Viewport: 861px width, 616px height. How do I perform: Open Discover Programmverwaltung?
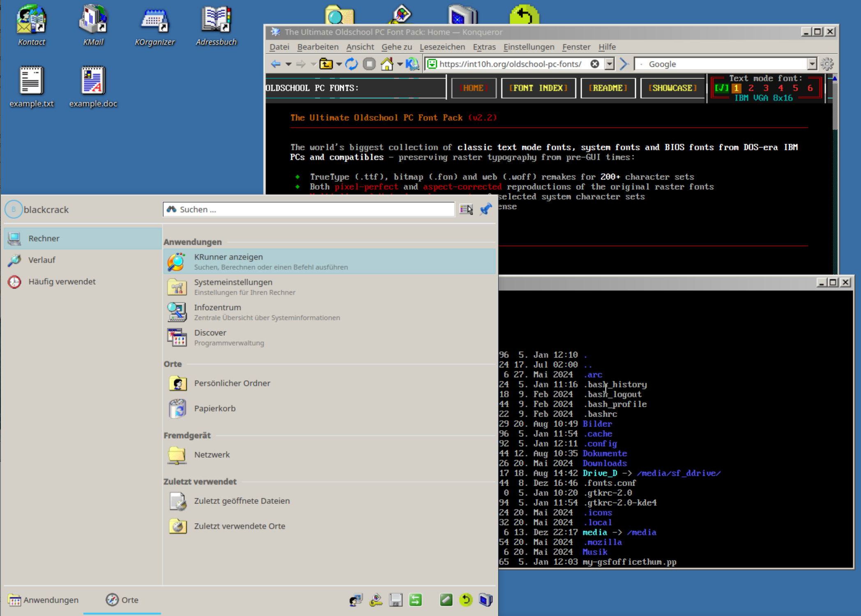[x=329, y=337]
